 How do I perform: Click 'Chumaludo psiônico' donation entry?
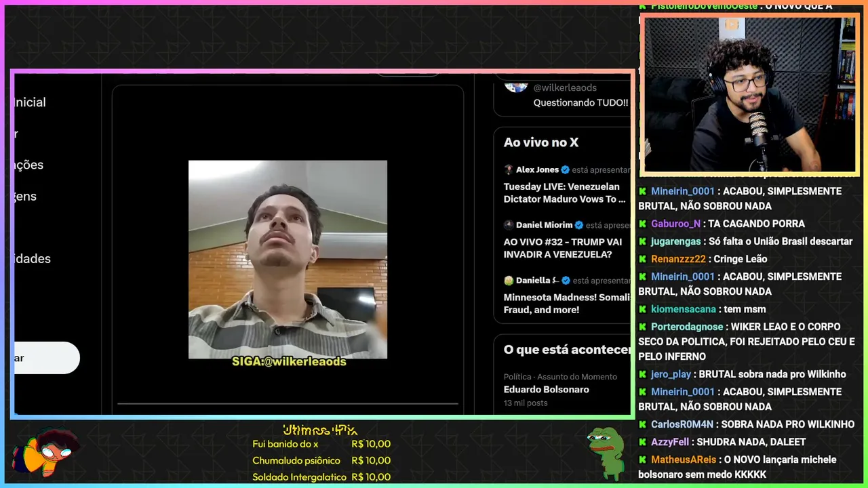coord(321,460)
